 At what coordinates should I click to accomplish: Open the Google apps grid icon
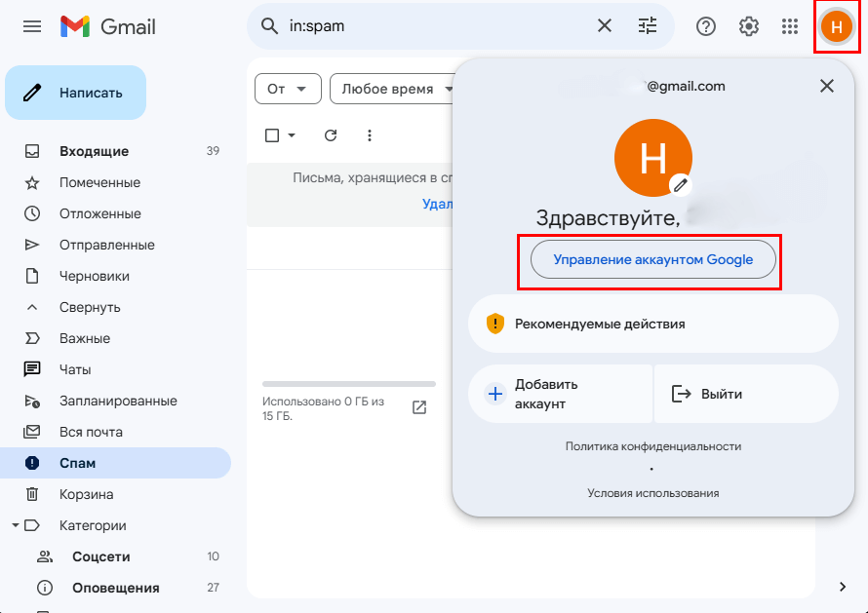coord(791,26)
